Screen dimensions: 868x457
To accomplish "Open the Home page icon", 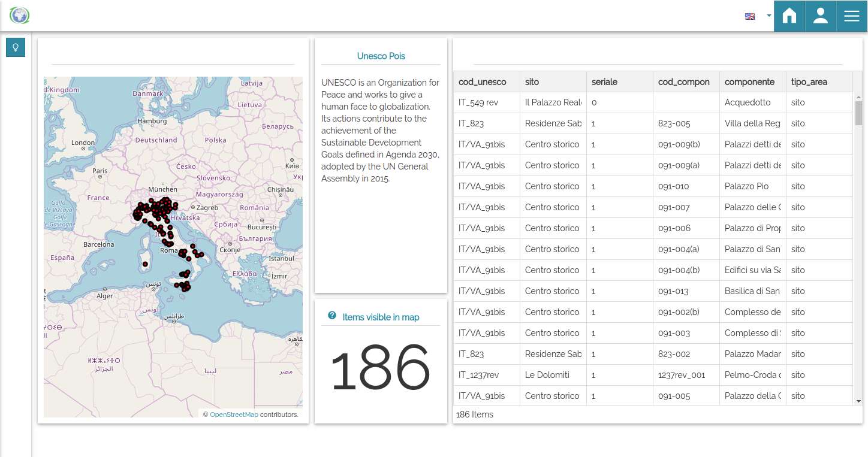I will point(789,16).
